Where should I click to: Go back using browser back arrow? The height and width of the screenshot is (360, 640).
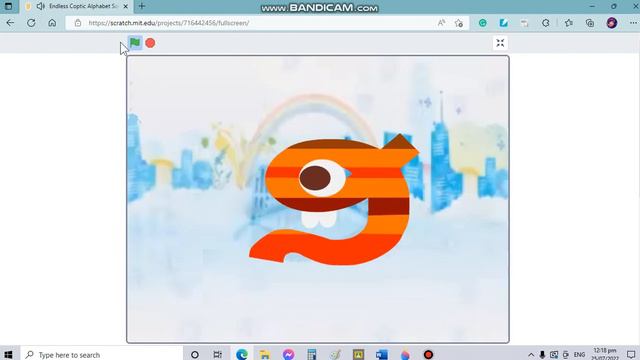[x=10, y=23]
